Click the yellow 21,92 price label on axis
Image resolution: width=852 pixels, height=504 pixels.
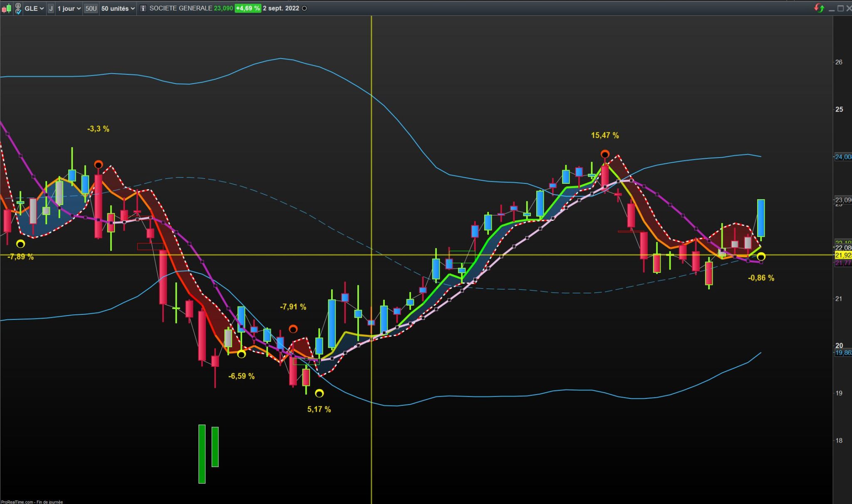[x=843, y=255]
